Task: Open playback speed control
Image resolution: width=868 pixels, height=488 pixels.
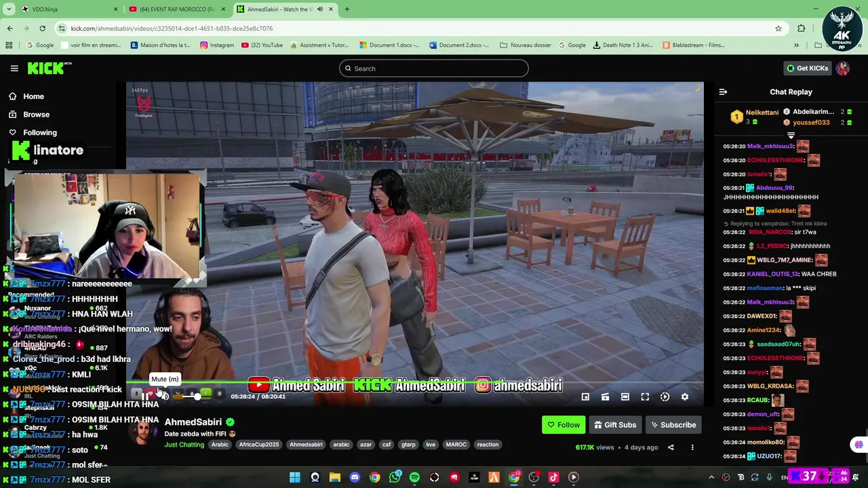Action: (x=665, y=397)
